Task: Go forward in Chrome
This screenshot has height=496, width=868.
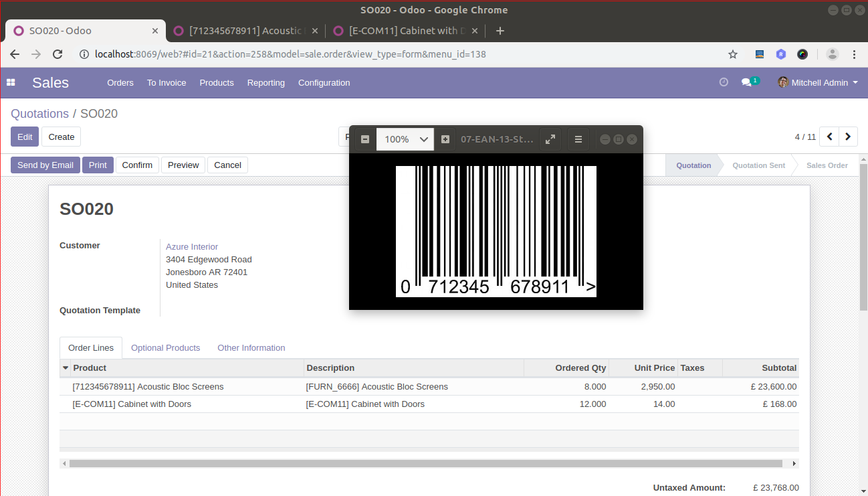Action: 36,54
